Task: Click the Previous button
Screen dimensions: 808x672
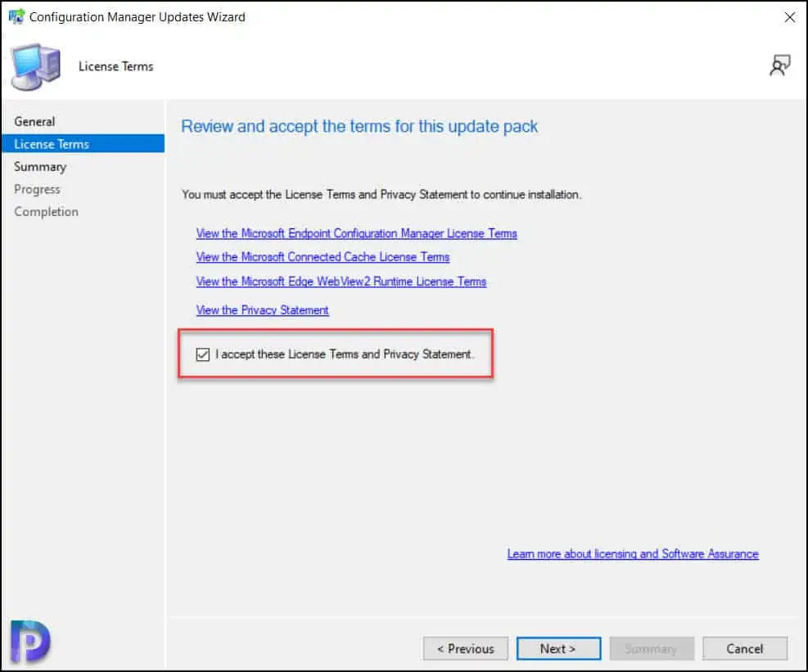Action: [x=466, y=648]
